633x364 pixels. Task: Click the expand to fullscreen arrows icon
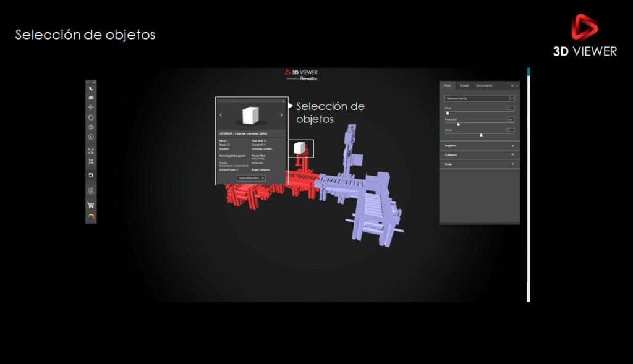(x=91, y=151)
